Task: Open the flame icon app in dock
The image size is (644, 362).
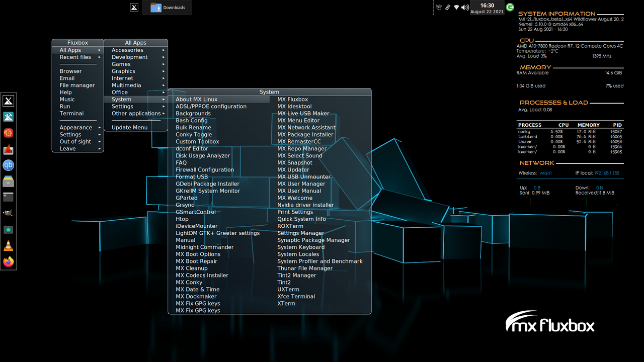Action: click(9, 149)
